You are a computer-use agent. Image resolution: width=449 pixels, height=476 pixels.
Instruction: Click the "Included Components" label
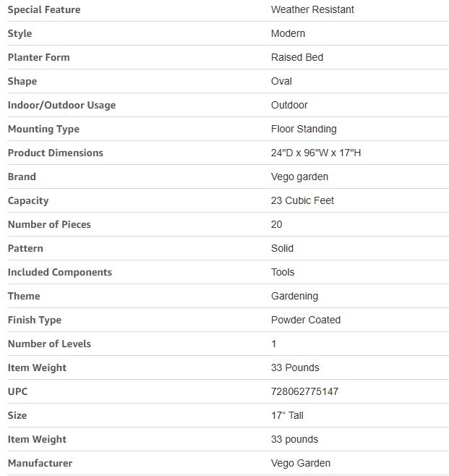coord(59,272)
